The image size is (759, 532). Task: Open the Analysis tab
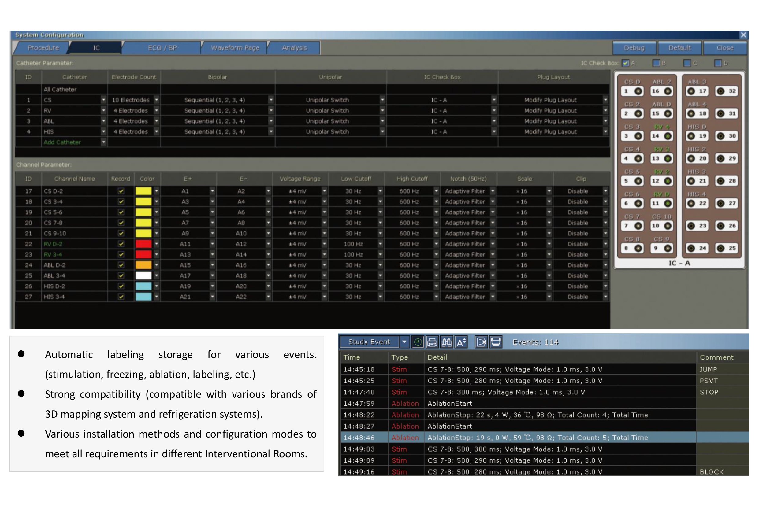pyautogui.click(x=295, y=48)
